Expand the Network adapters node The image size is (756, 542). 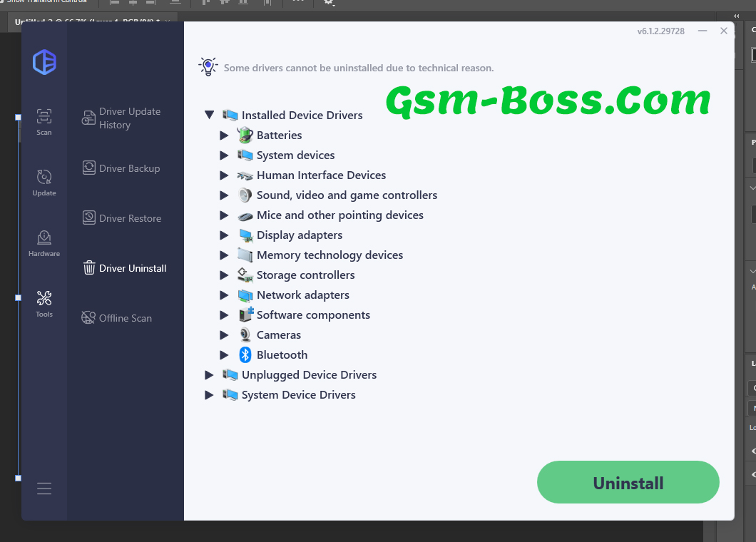coord(224,295)
